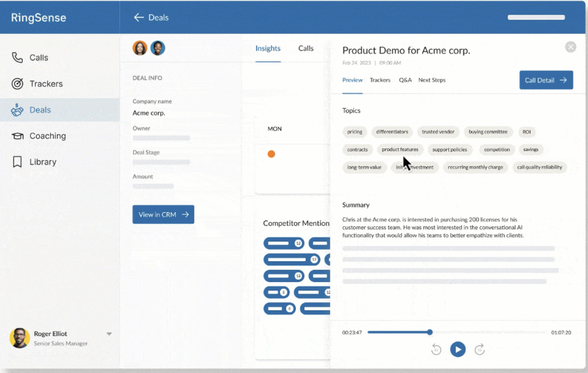Select the support policies topic tag
The width and height of the screenshot is (588, 373).
pos(449,149)
